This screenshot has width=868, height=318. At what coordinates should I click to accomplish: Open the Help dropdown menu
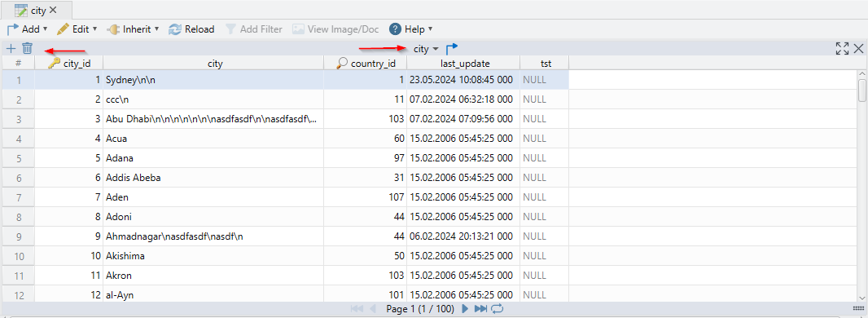[410, 29]
